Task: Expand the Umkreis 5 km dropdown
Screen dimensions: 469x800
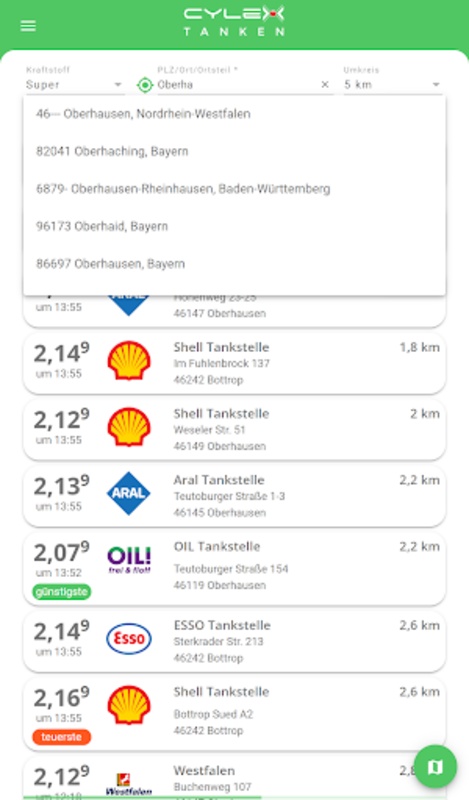Action: [x=392, y=85]
